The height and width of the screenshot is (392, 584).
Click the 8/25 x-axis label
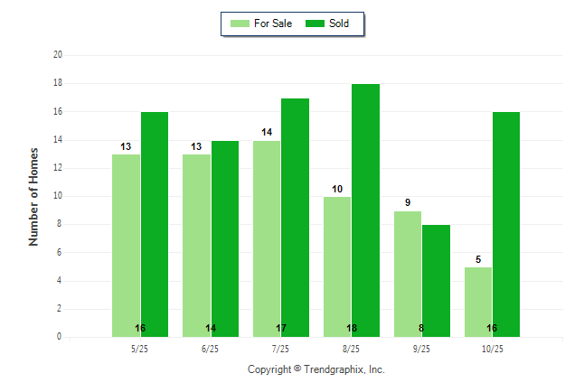pos(351,349)
